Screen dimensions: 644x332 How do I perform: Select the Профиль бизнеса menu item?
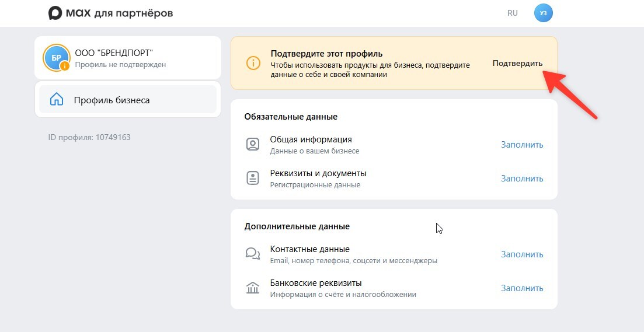[112, 100]
